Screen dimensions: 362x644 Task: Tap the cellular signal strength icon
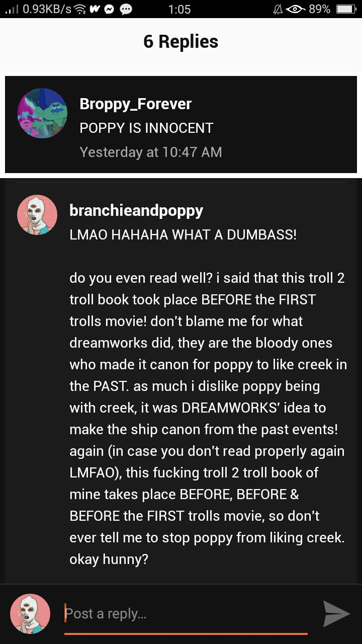tap(11, 9)
